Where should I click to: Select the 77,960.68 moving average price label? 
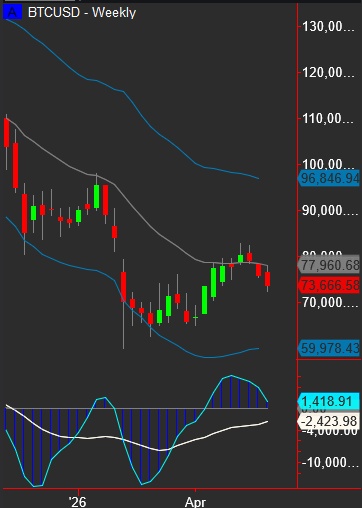[x=329, y=265]
